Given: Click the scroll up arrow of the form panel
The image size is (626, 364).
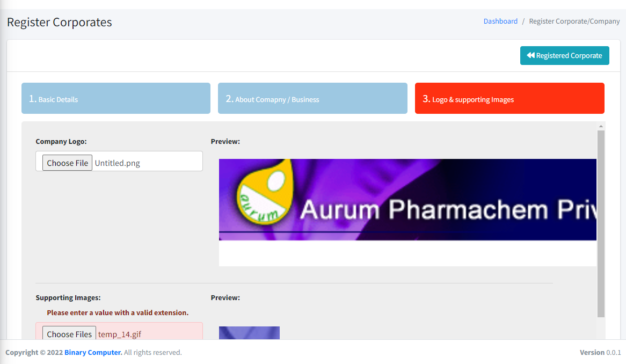Looking at the screenshot, I should point(601,126).
